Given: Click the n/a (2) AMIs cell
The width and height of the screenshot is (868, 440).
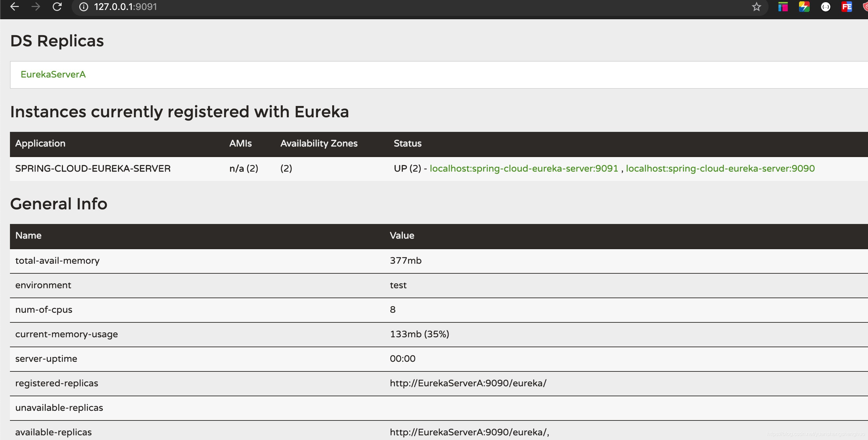Looking at the screenshot, I should pos(244,168).
